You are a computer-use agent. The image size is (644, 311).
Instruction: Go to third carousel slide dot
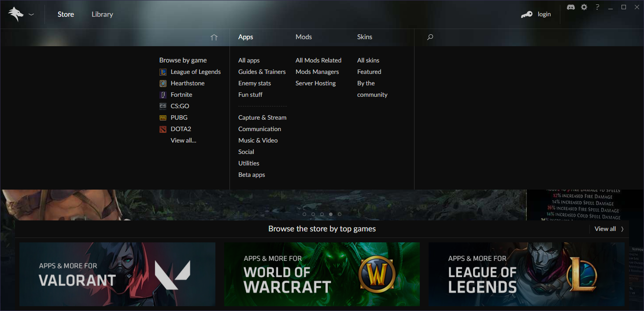(322, 214)
